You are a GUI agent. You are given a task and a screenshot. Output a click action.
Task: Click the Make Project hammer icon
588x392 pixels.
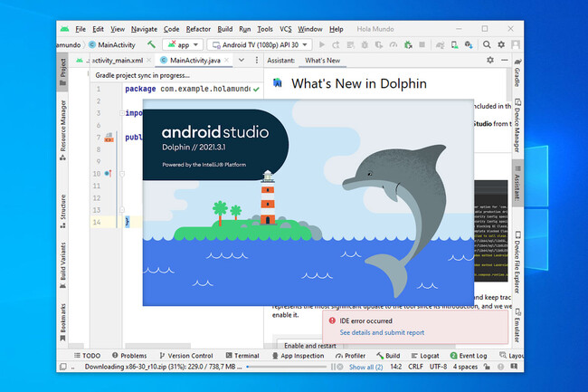[151, 44]
